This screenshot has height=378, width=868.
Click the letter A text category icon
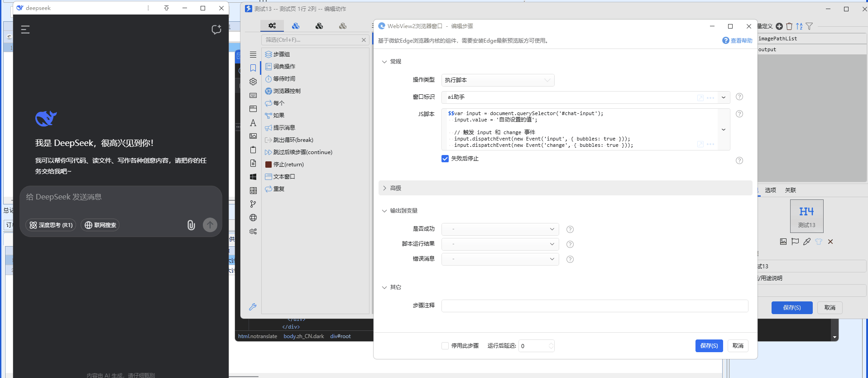tap(253, 123)
